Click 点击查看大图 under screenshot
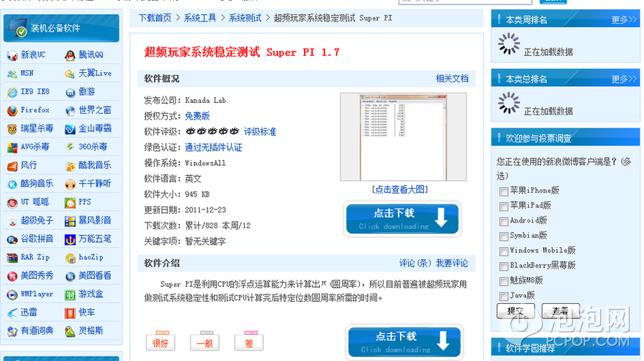The image size is (644, 361). (400, 190)
